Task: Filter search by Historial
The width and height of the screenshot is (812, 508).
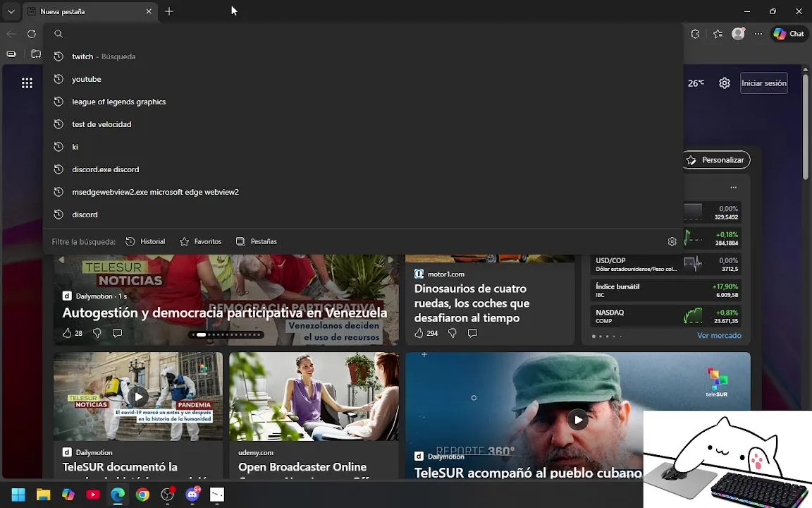Action: 145,241
